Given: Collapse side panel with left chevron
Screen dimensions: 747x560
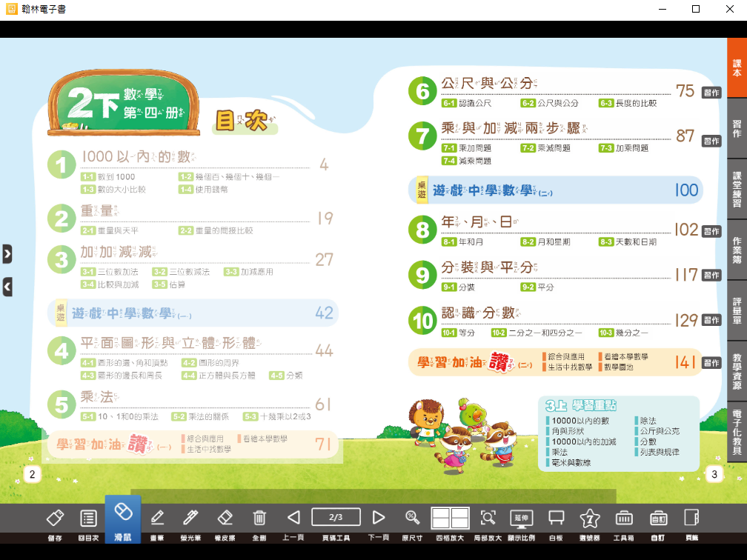Looking at the screenshot, I should [x=7, y=287].
